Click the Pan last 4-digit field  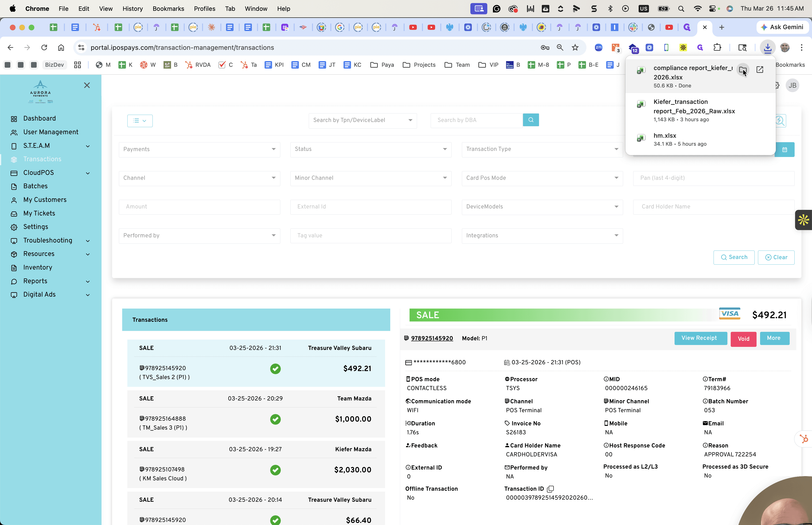714,178
